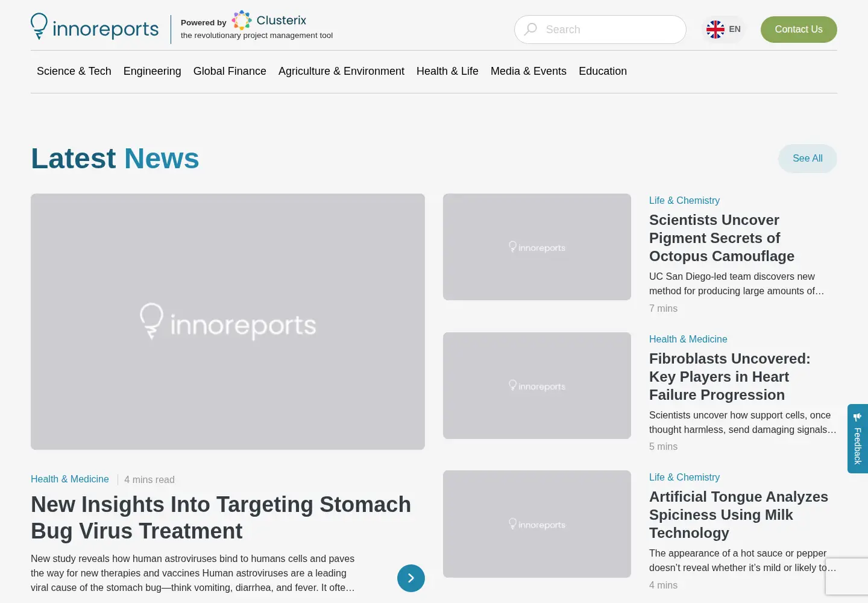
Task: Click the Latest News heading
Action: 115,159
